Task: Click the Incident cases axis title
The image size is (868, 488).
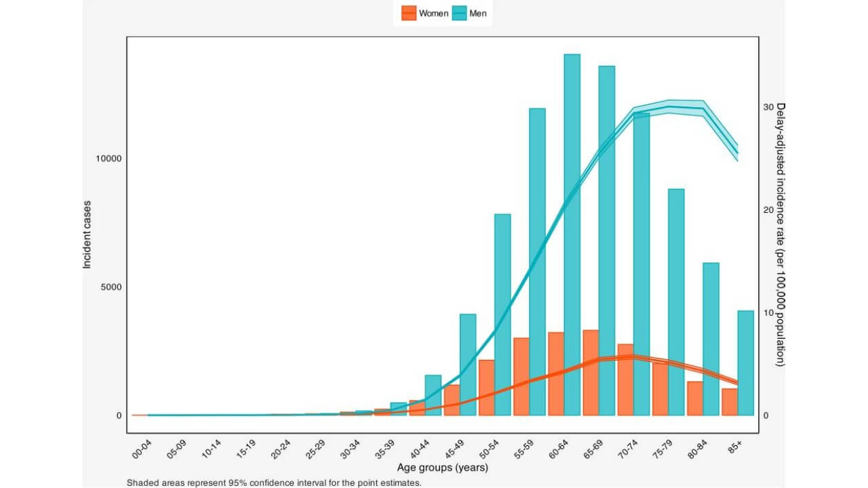Action: [87, 234]
